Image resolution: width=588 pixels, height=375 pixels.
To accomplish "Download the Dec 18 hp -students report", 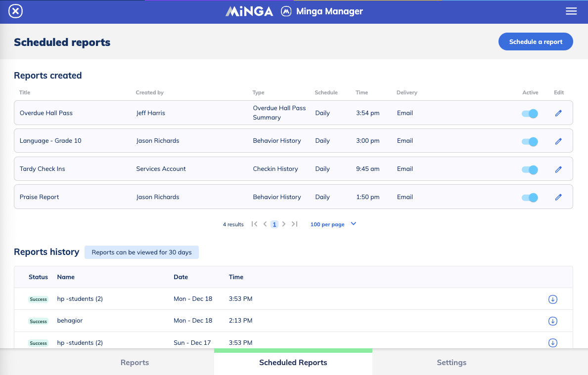I will pos(552,299).
